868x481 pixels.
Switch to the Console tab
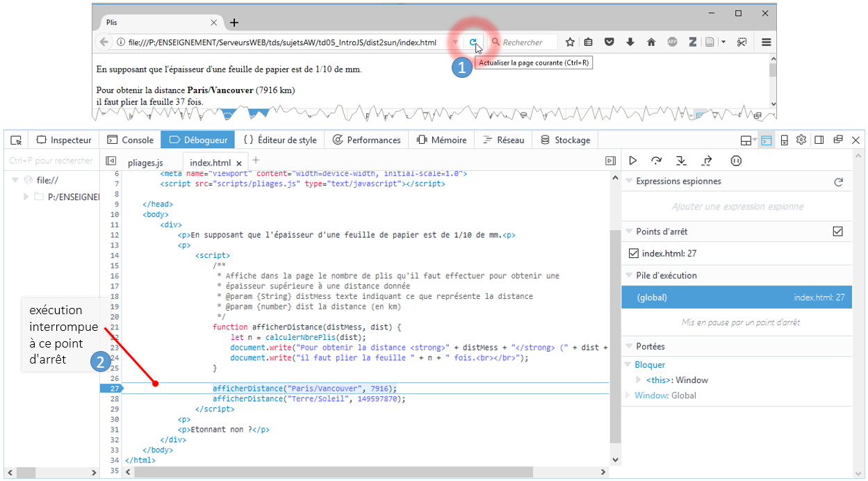[130, 140]
